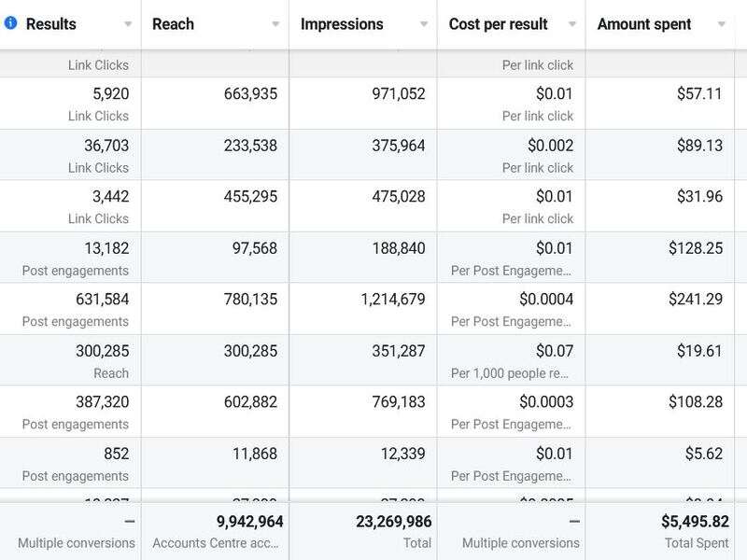Click the blue info icon beside Results
747x560 pixels.
9,24
